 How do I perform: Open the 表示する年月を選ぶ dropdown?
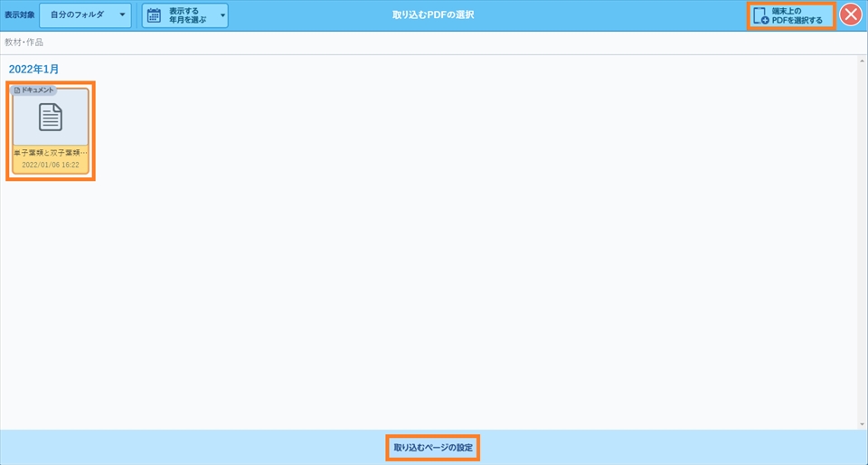tap(185, 15)
